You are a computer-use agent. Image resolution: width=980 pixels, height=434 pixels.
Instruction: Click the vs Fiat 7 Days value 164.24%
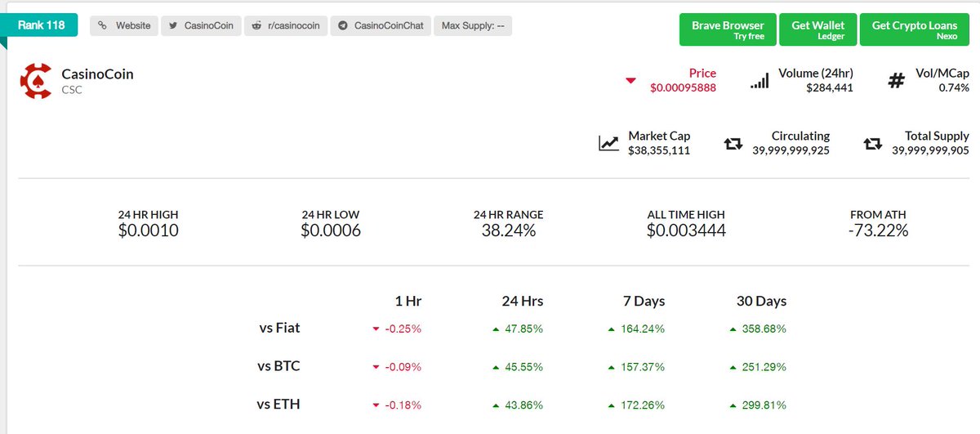coord(642,329)
